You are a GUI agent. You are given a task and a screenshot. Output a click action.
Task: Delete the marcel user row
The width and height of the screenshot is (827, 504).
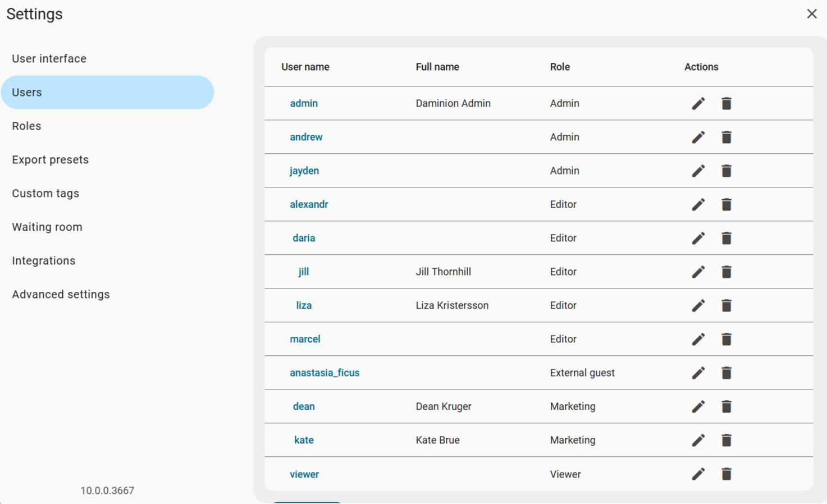(x=726, y=339)
